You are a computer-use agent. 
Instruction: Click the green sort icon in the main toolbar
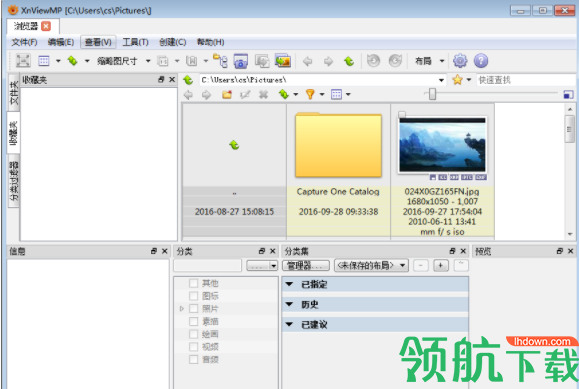pos(73,61)
